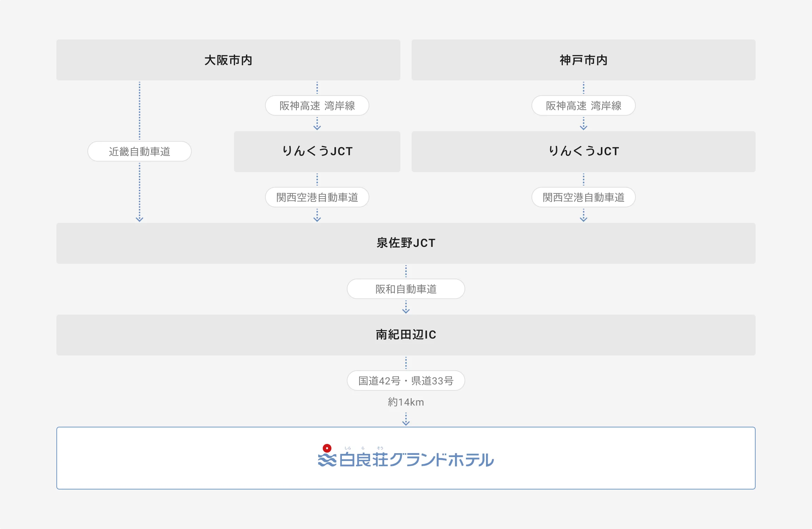Click the 近畿自動車道 route label
The height and width of the screenshot is (529, 812).
(140, 152)
